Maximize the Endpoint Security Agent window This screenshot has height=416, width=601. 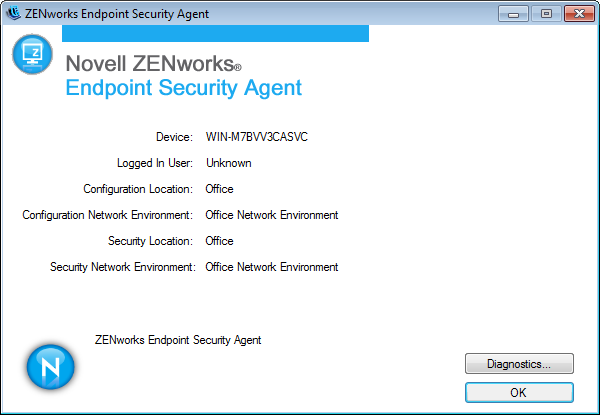[x=545, y=13]
